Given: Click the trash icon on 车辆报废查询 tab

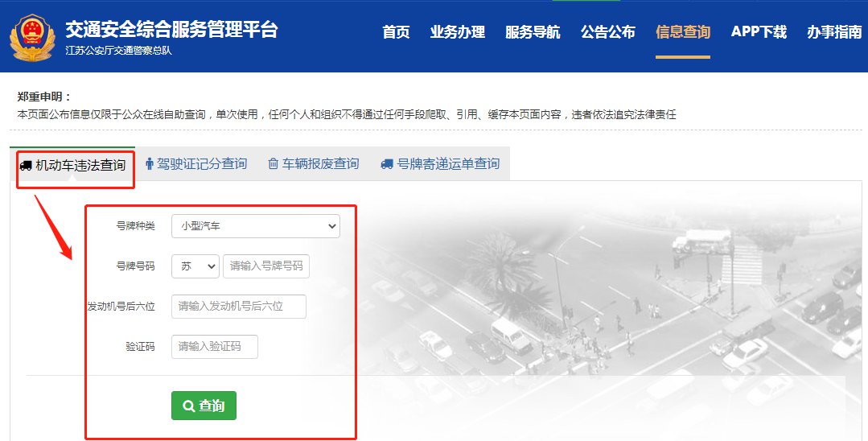Looking at the screenshot, I should [x=273, y=164].
